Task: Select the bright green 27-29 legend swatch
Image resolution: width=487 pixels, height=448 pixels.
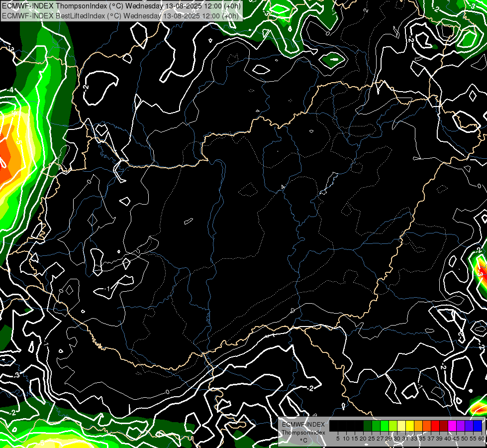Action: tap(385, 426)
